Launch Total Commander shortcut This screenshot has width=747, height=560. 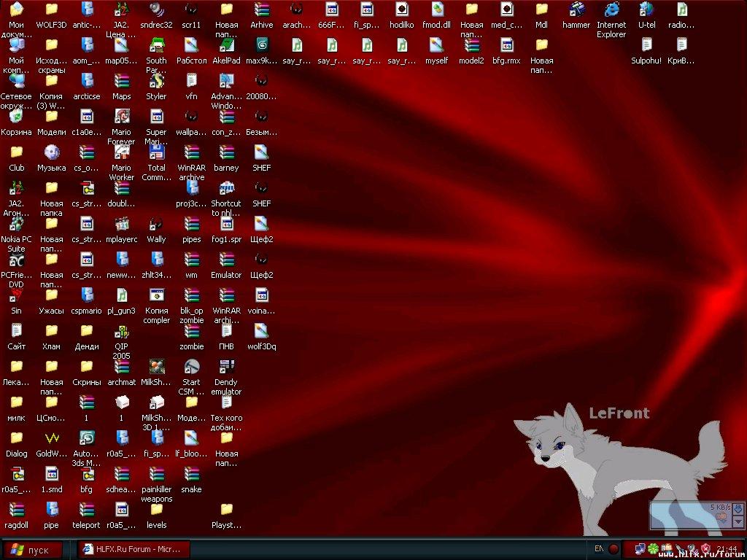(x=156, y=152)
